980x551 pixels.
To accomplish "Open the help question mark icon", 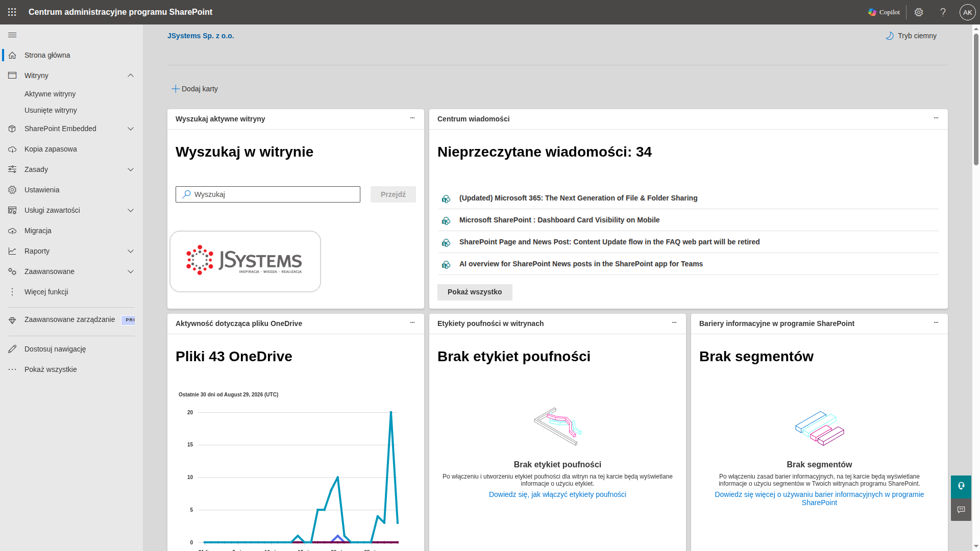I will point(943,12).
